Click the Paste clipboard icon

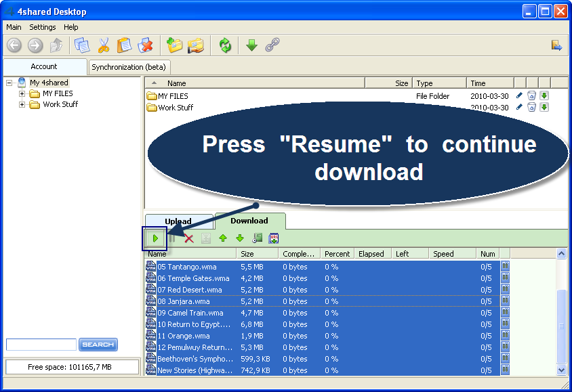coord(124,45)
